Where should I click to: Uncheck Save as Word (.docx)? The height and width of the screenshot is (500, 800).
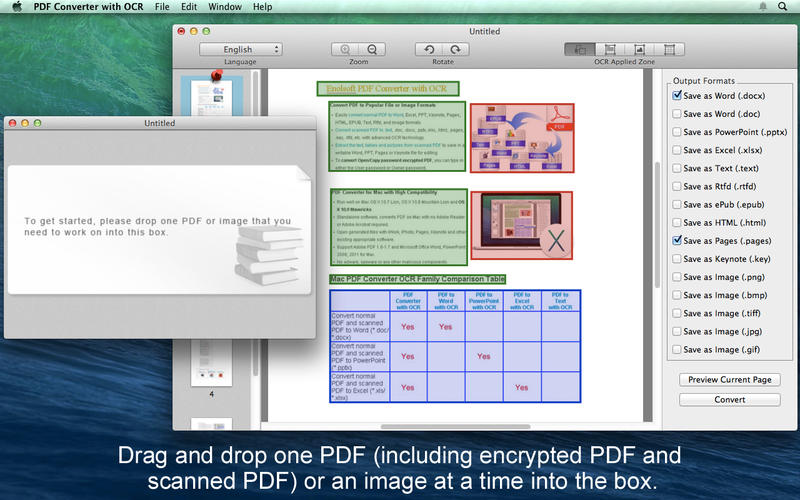pos(677,95)
